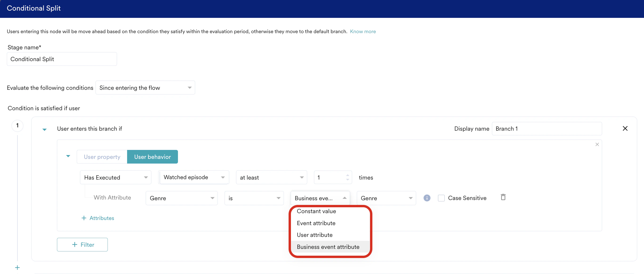Close the filter box with small X
644x274 pixels.
597,144
